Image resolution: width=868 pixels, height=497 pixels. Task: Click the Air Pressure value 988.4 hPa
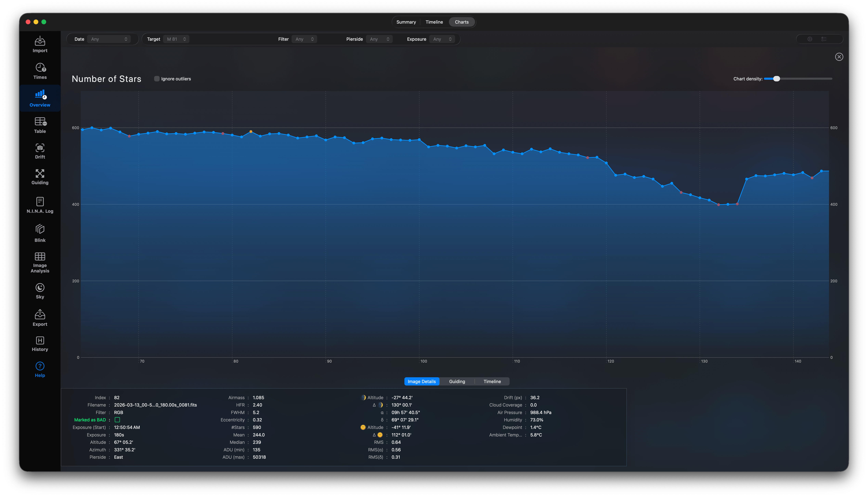click(x=540, y=413)
